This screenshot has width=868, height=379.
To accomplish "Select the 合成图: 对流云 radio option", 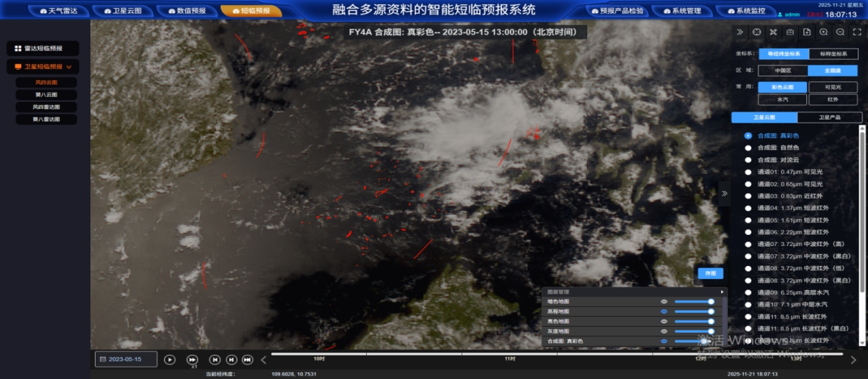I will pyautogui.click(x=748, y=160).
